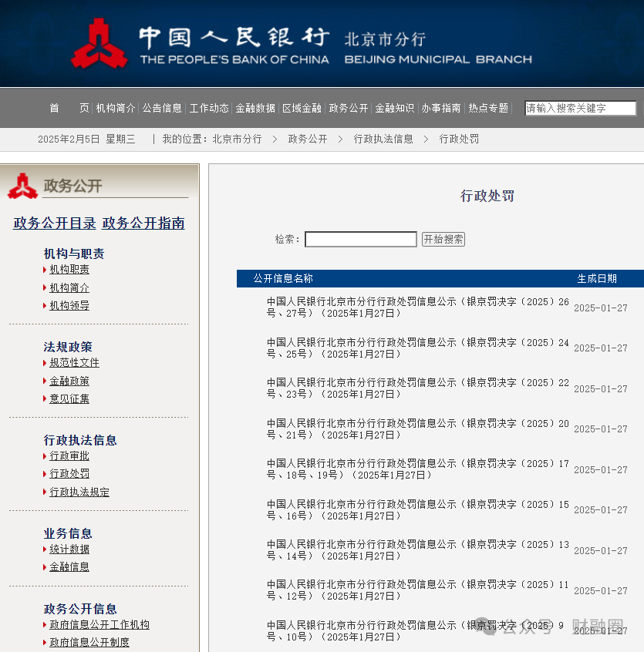Open the 金融政策 sidebar link
The image size is (644, 652).
[x=69, y=381]
